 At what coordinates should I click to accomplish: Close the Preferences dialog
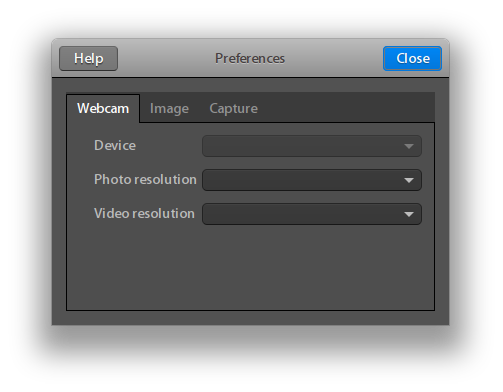tap(412, 58)
